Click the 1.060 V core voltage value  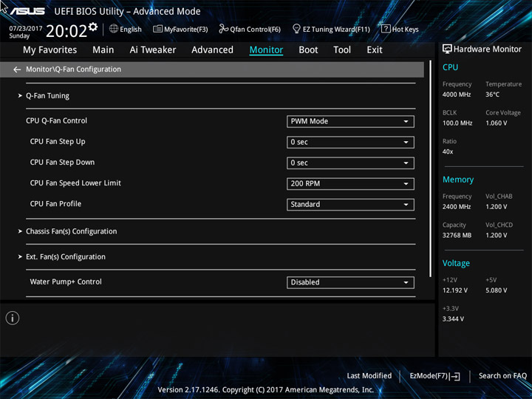click(496, 123)
